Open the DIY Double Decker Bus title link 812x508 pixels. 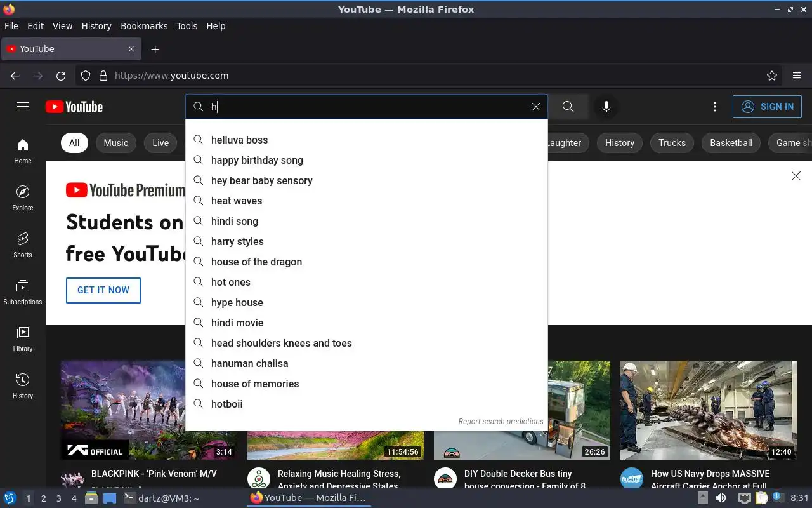pos(525,479)
